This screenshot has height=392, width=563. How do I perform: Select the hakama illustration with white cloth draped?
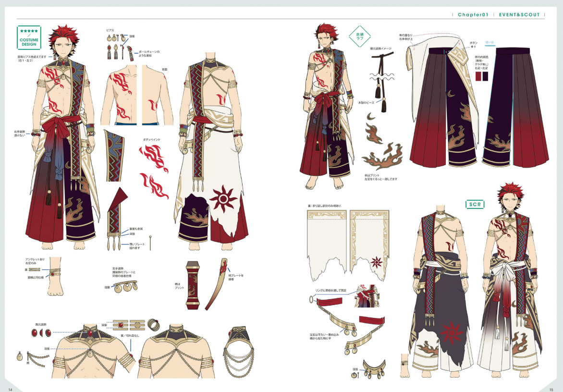tap(444, 101)
